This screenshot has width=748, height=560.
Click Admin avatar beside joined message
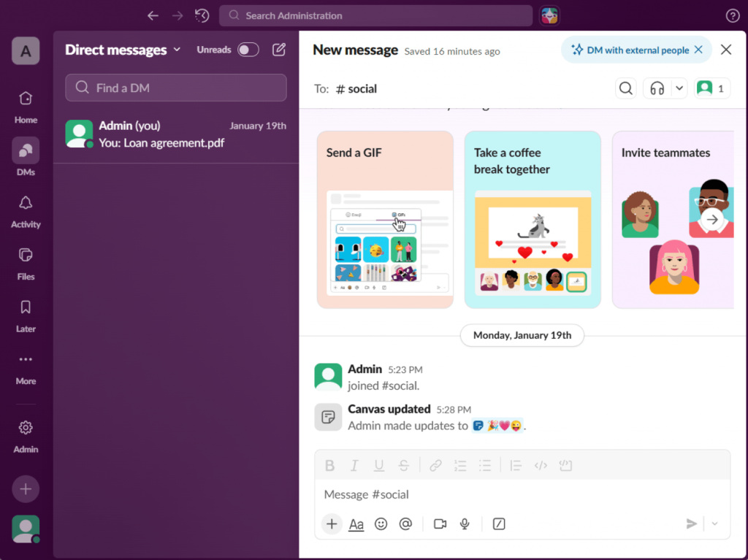pos(328,377)
